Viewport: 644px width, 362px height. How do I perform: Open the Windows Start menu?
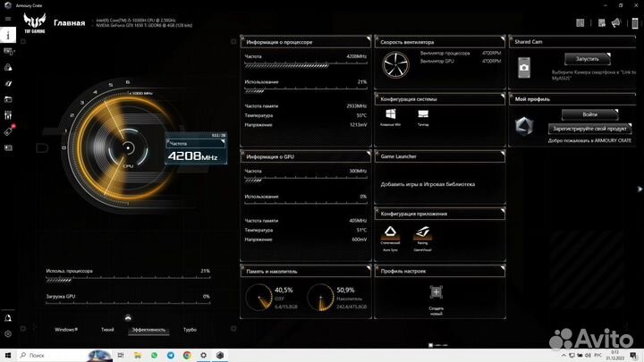tap(8, 356)
